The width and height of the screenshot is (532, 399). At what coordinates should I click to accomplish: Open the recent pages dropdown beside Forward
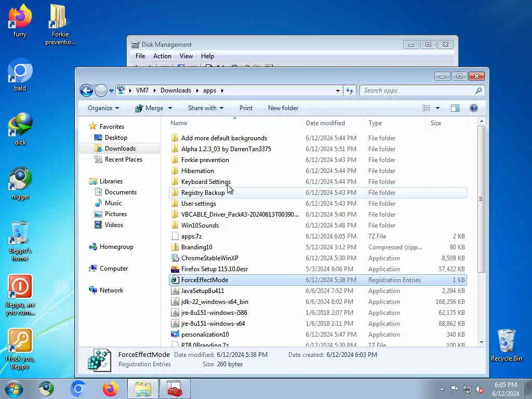click(x=111, y=90)
